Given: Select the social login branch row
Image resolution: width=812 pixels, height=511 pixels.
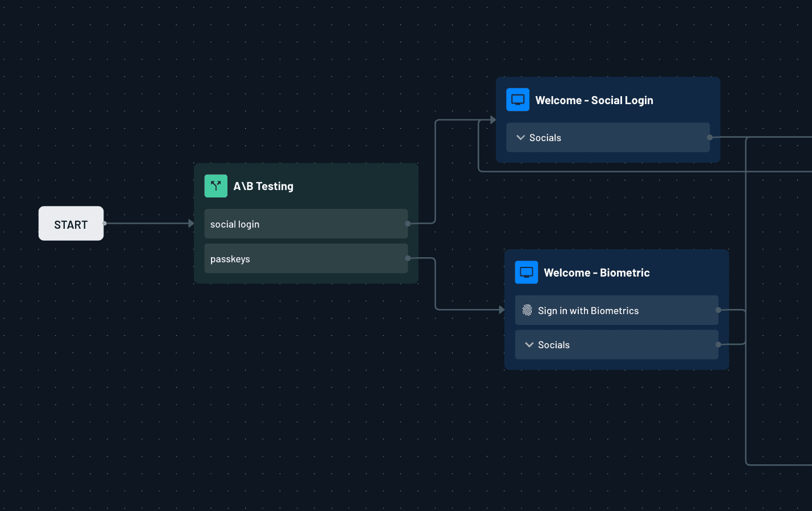Looking at the screenshot, I should click(306, 224).
